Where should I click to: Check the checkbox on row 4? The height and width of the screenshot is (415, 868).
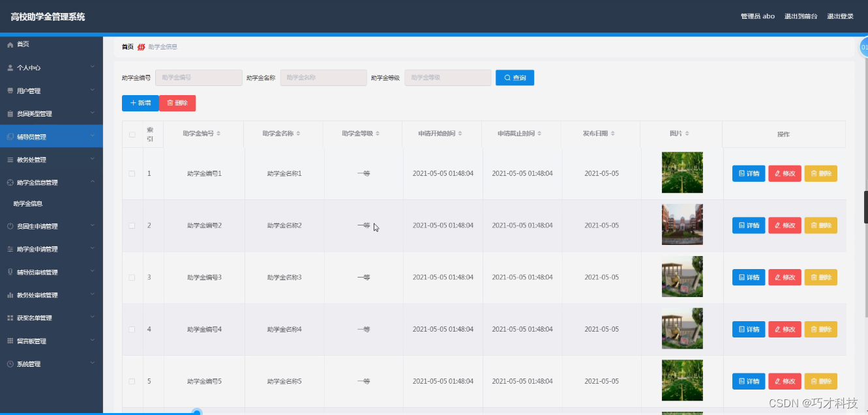coord(132,329)
